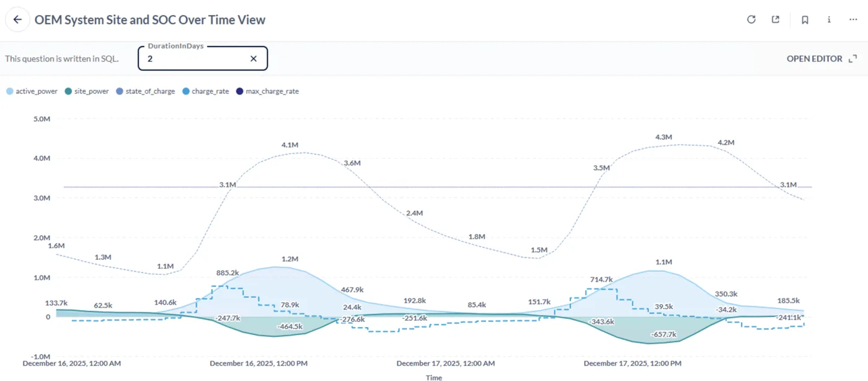
Task: View the question info panel
Action: pos(828,19)
